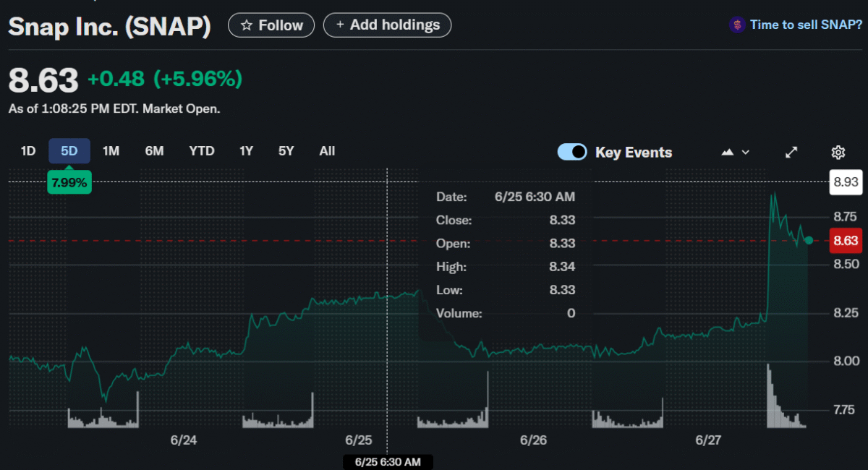Open the chart type dropdown
The height and width of the screenshot is (470, 868).
click(x=736, y=153)
